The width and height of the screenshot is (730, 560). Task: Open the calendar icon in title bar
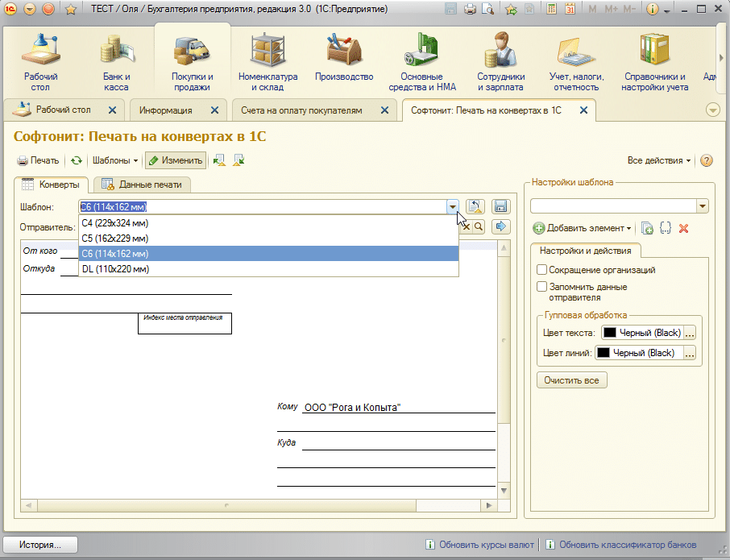point(570,10)
